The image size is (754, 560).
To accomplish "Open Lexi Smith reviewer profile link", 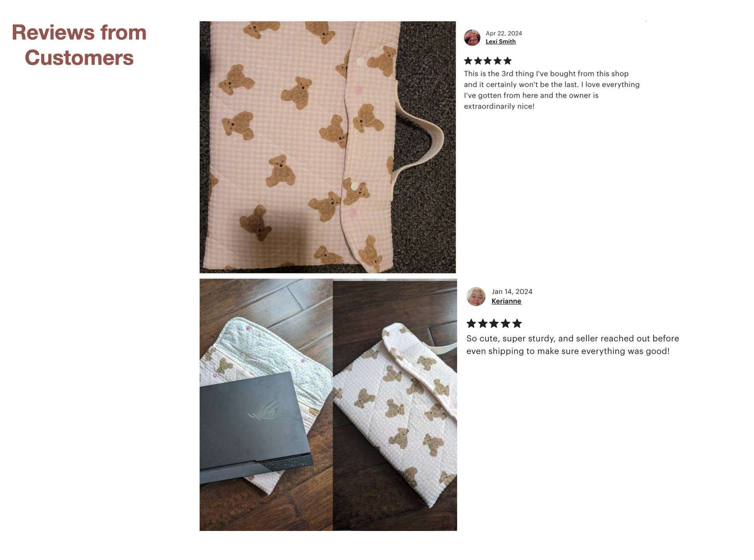I will (x=500, y=42).
